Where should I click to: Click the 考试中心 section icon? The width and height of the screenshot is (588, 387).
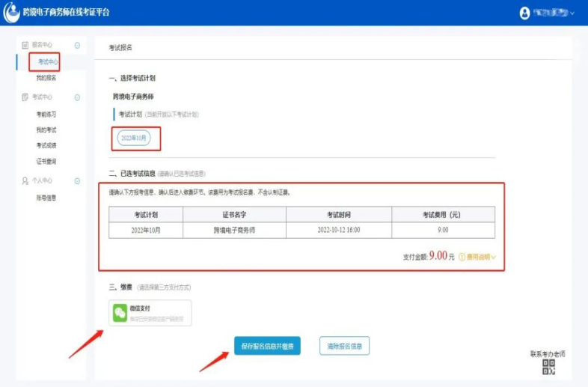click(25, 97)
